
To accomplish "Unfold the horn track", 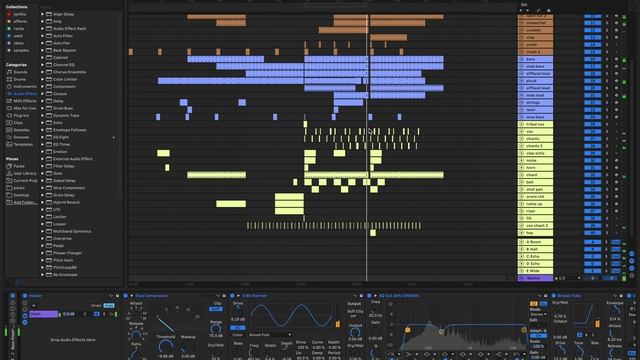I will click(522, 168).
